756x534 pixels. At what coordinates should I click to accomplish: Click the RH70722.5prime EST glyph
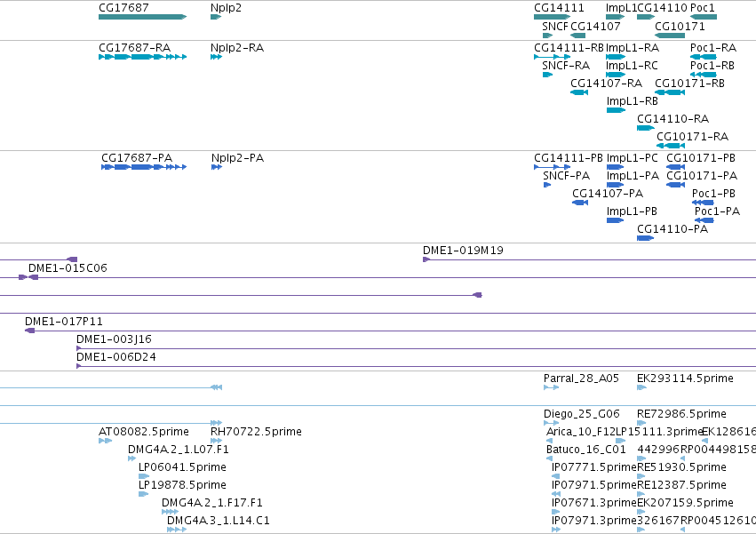[x=216, y=441]
